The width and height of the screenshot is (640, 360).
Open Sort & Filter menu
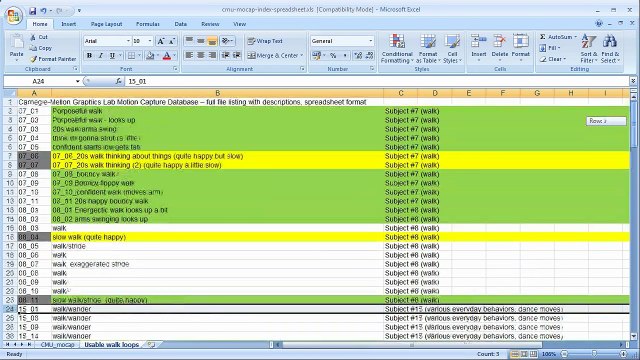589,49
